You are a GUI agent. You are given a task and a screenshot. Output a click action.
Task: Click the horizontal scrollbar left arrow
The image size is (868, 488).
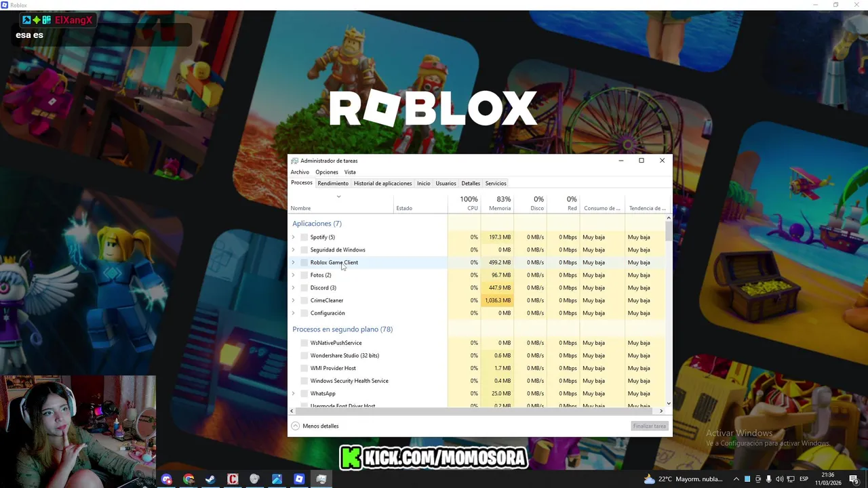(x=292, y=411)
